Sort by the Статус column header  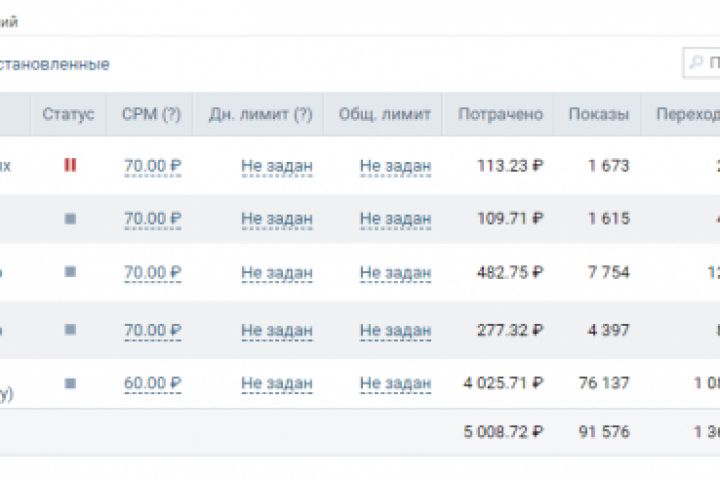point(68,114)
